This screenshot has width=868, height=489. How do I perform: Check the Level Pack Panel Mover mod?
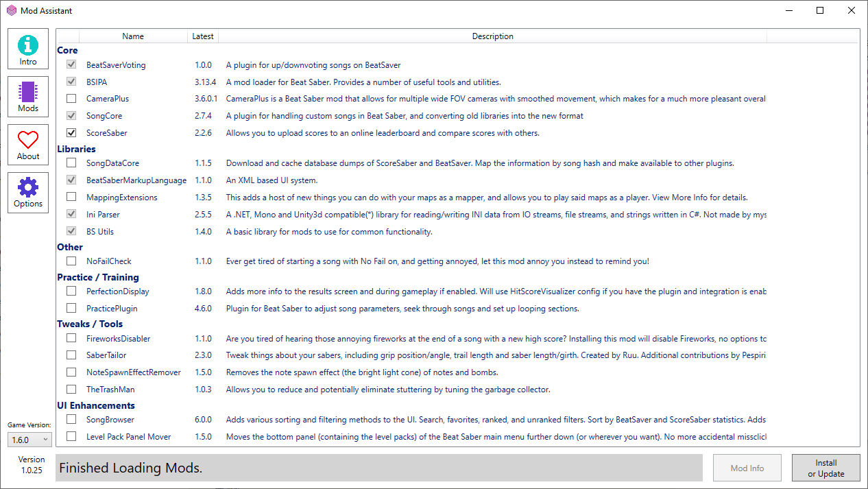(x=71, y=437)
